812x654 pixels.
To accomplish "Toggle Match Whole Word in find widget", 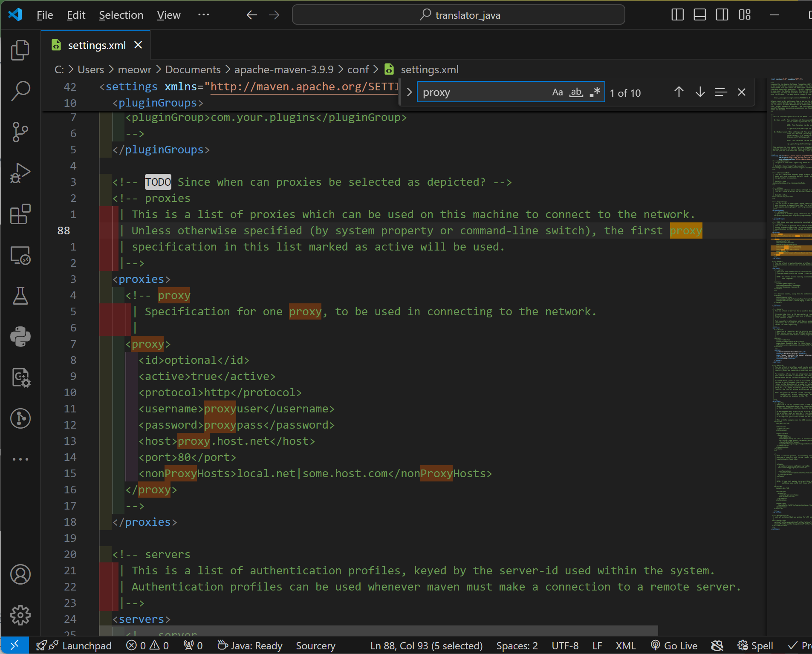I will (x=576, y=92).
